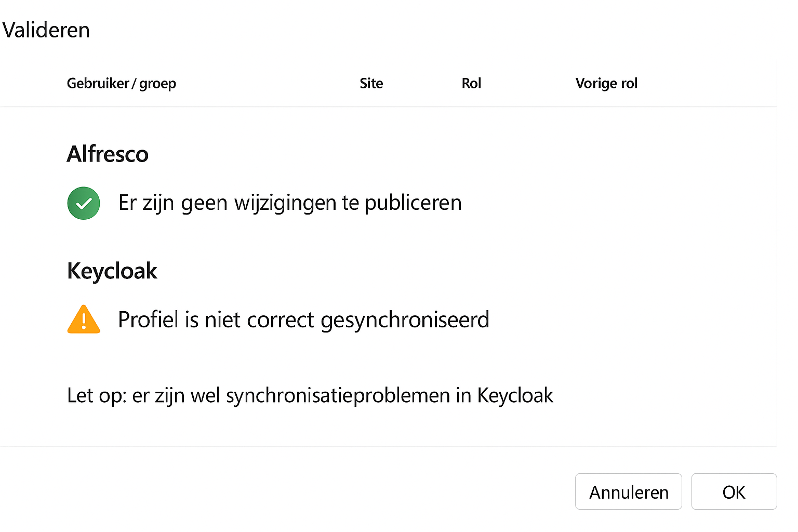
Task: Click the word 'synchronisatieproblemen' in the note
Action: click(x=338, y=395)
